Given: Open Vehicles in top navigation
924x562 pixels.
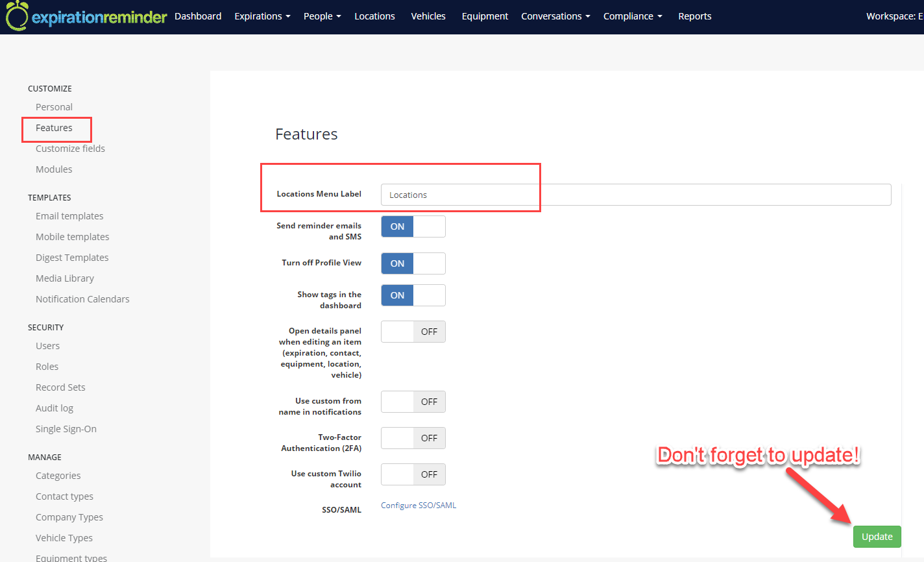Looking at the screenshot, I should [x=428, y=16].
